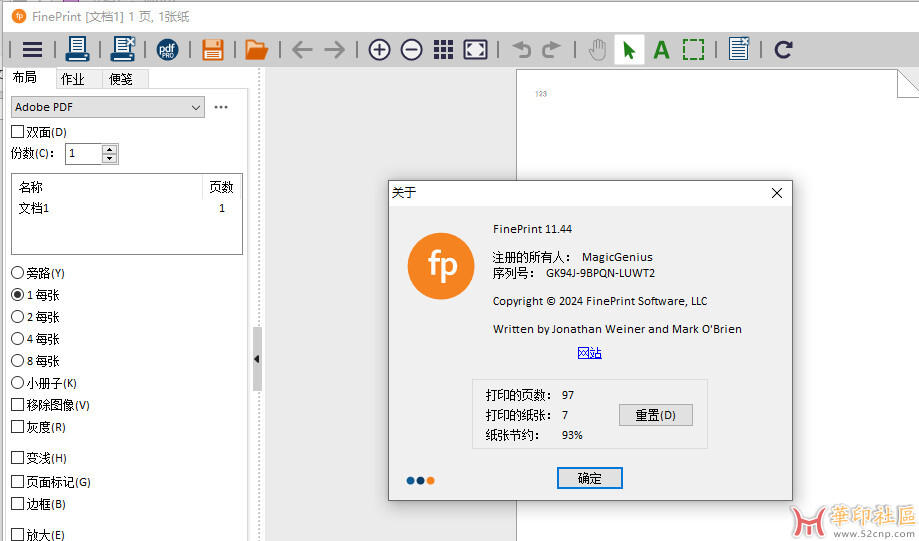Increase copies with up stepper arrow
The height and width of the screenshot is (541, 919).
click(x=110, y=149)
